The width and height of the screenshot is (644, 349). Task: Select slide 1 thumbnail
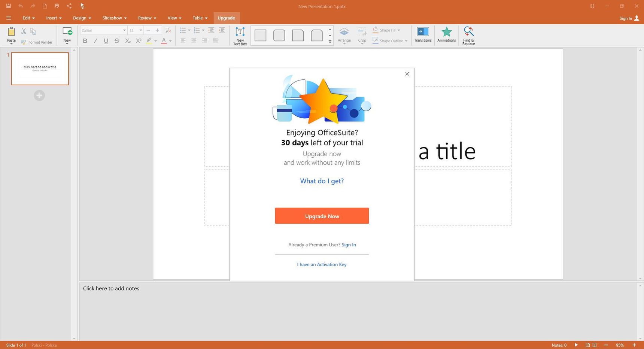pos(40,69)
